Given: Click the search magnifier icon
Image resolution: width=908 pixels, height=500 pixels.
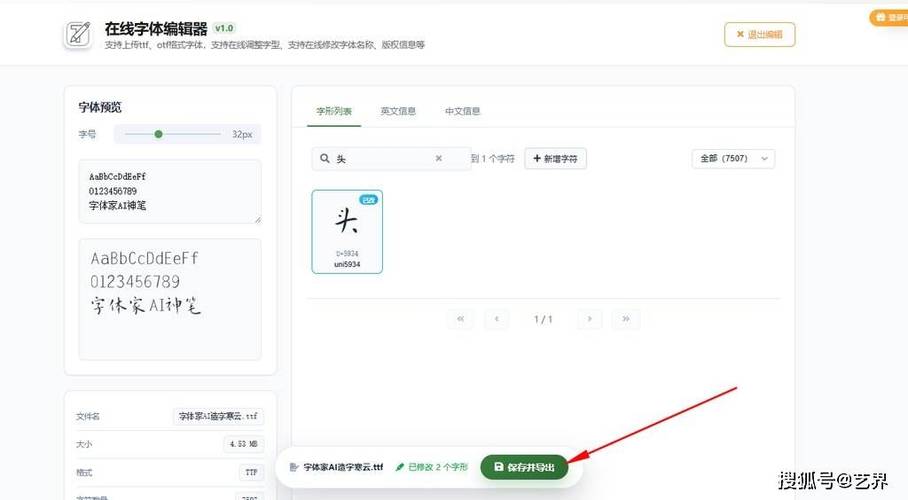Looking at the screenshot, I should tap(325, 158).
